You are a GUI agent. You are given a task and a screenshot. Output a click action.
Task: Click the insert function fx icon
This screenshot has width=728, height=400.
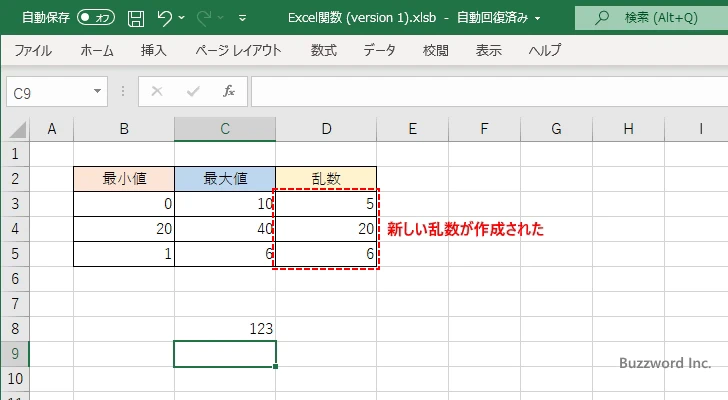click(x=228, y=91)
